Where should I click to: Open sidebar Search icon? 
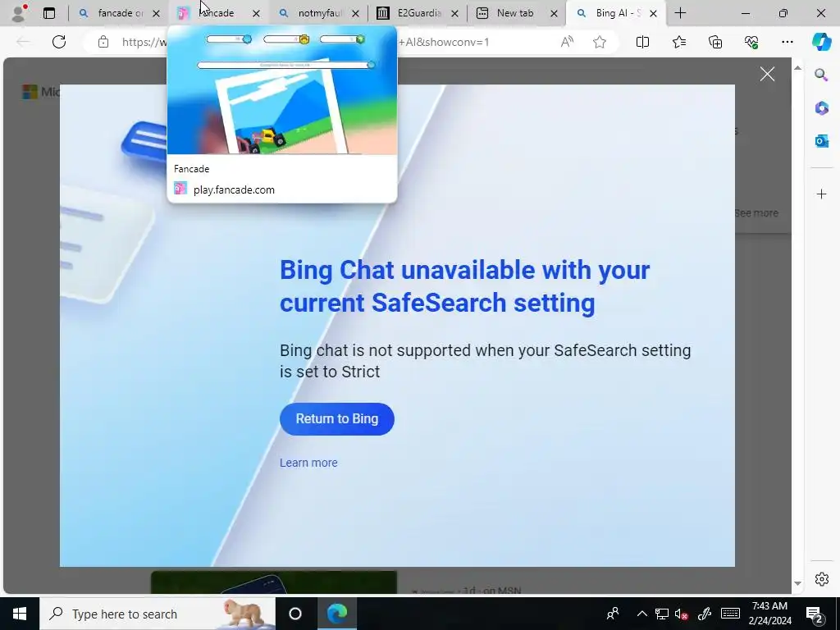tap(821, 75)
